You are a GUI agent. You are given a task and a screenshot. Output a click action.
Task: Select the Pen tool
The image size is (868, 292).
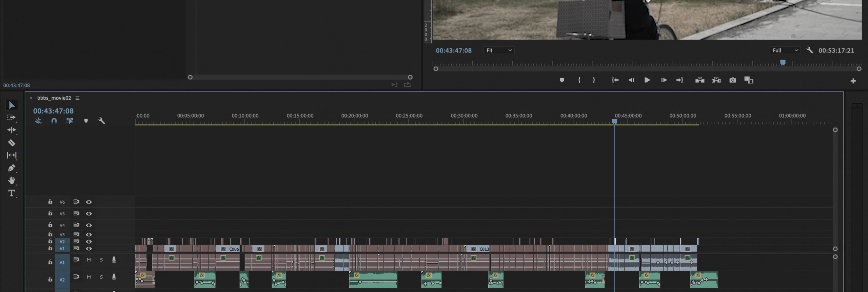(12, 168)
